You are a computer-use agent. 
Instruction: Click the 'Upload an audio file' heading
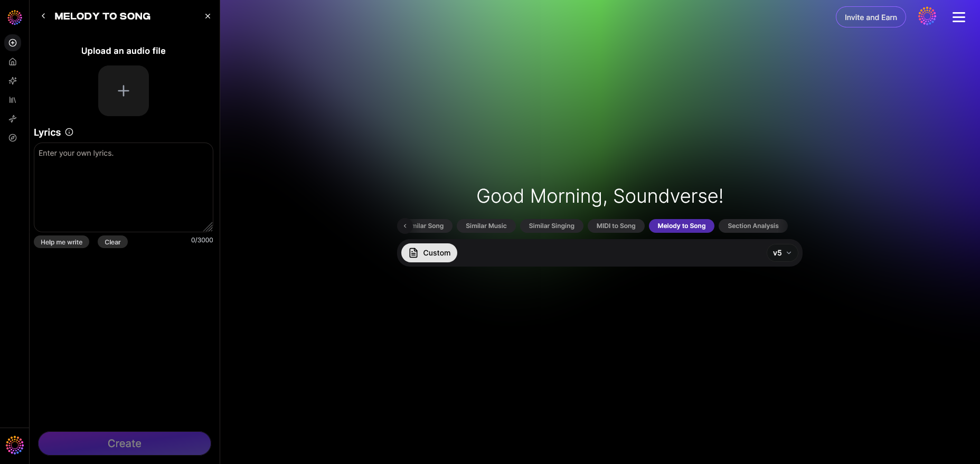[x=124, y=51]
